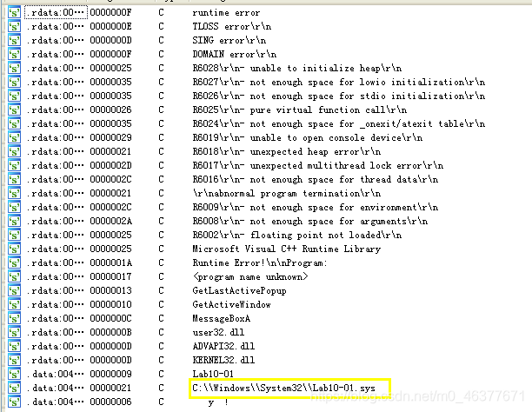This screenshot has width=532, height=412.
Task: Click length 0000000B of the user32.dll row
Action: pyautogui.click(x=110, y=333)
